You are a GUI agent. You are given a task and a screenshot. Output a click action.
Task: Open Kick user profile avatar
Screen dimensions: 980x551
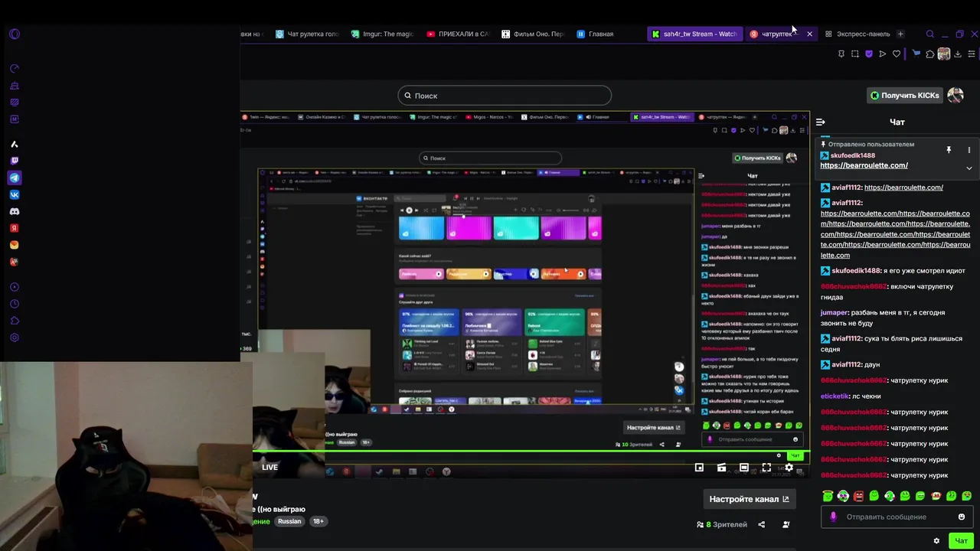coord(955,95)
